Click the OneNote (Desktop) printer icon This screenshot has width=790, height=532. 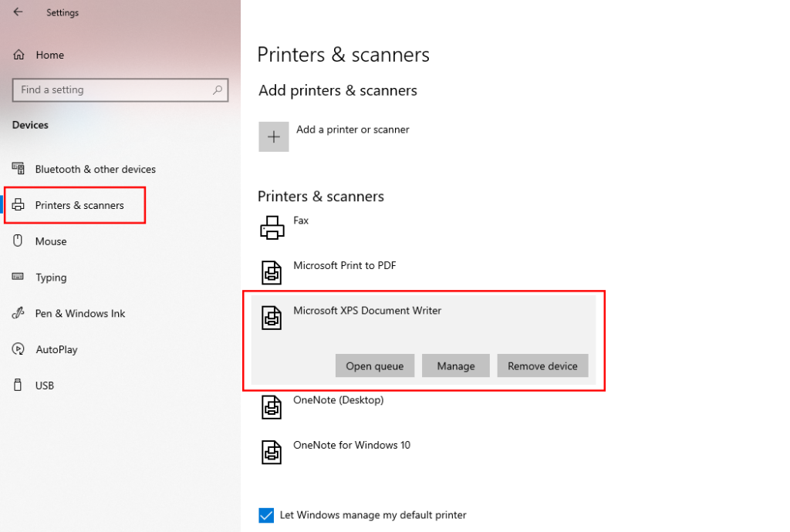271,406
